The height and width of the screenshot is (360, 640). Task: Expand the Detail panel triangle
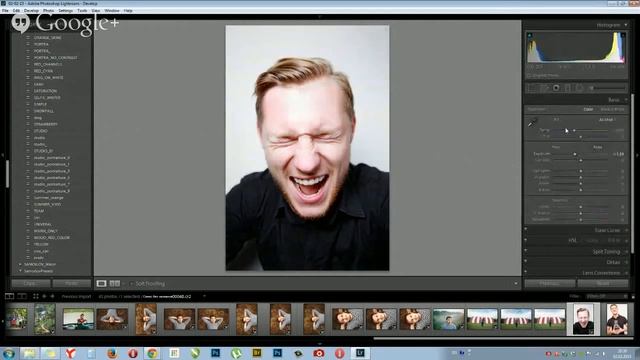point(627,262)
